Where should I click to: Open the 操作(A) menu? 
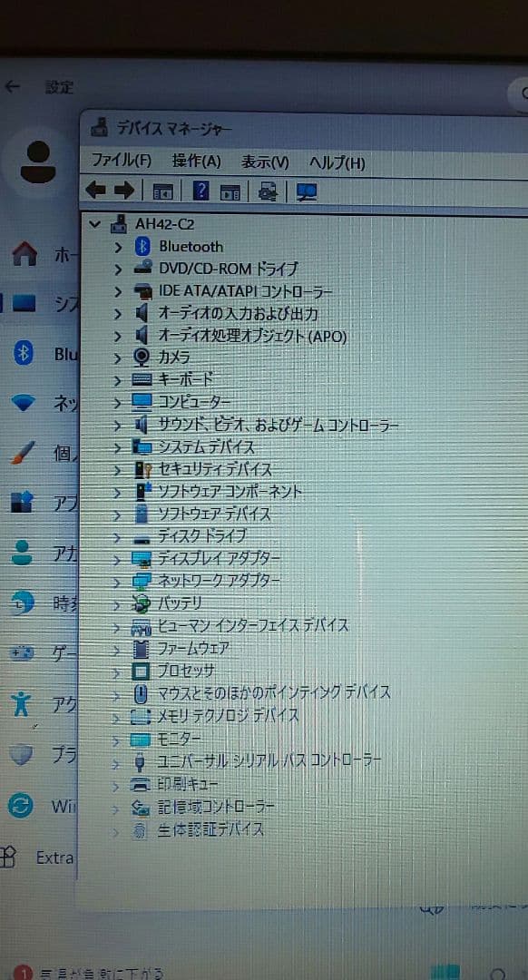(197, 162)
